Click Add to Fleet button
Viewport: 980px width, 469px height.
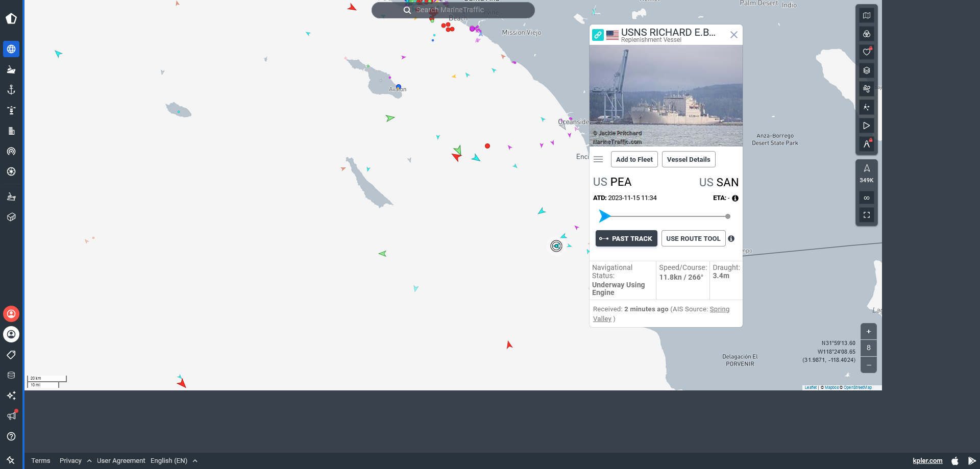(634, 159)
